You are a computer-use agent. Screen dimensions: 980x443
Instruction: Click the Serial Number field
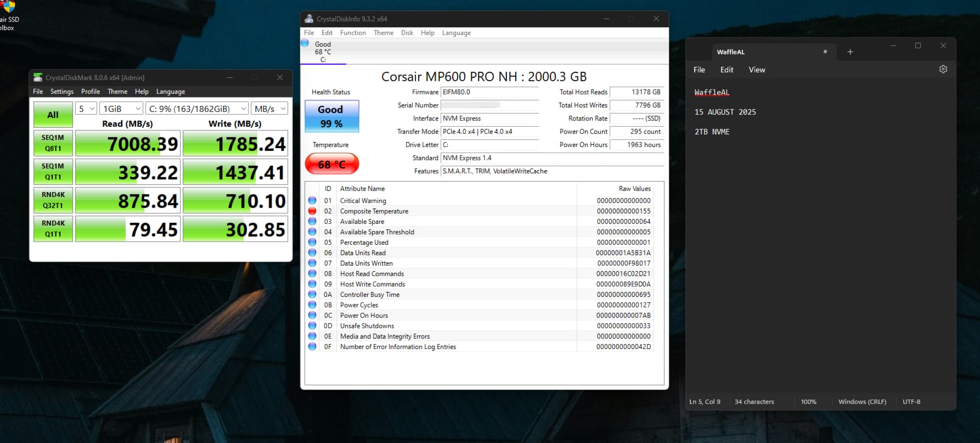tap(490, 105)
